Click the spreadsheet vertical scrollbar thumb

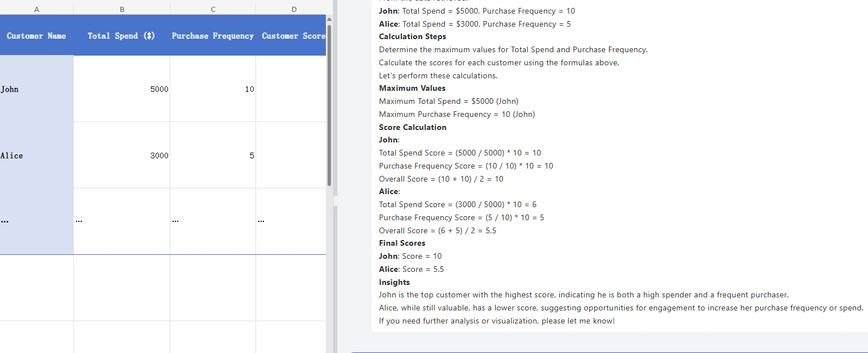pos(329,105)
